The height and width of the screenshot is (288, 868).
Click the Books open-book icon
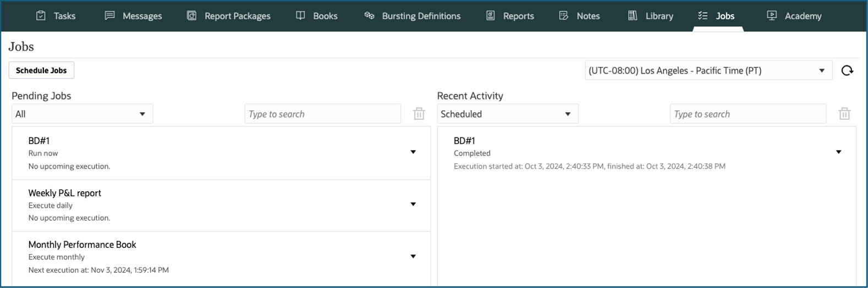[x=300, y=15]
